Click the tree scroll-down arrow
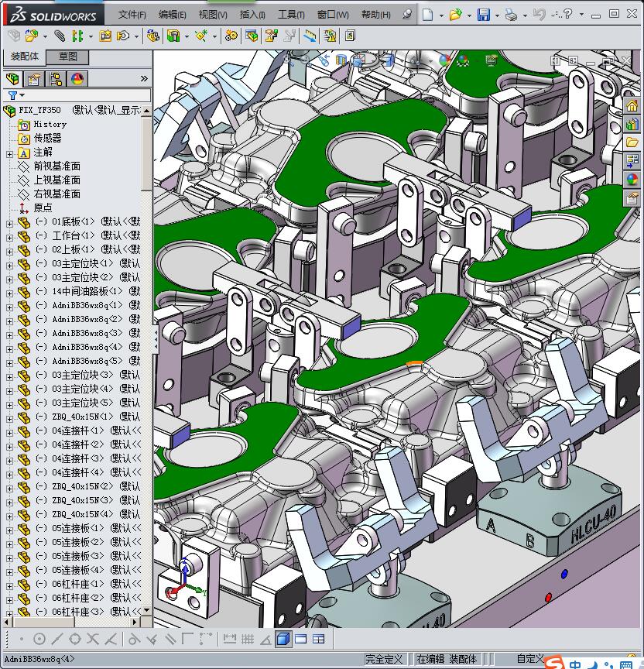644x669 pixels. [x=146, y=609]
